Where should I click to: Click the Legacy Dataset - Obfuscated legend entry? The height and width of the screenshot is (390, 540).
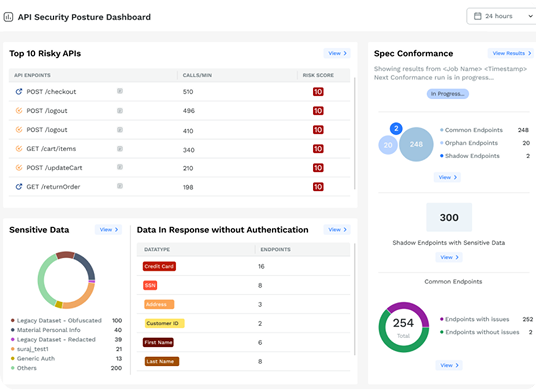(66, 320)
